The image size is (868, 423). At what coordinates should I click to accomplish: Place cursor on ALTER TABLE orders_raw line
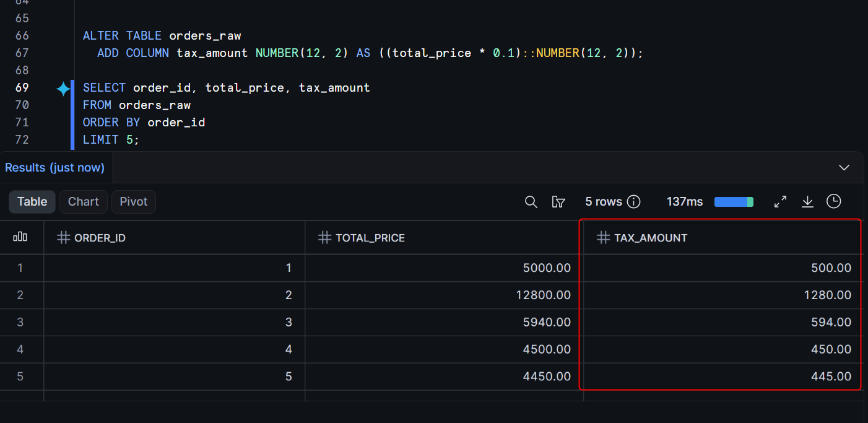tap(162, 36)
